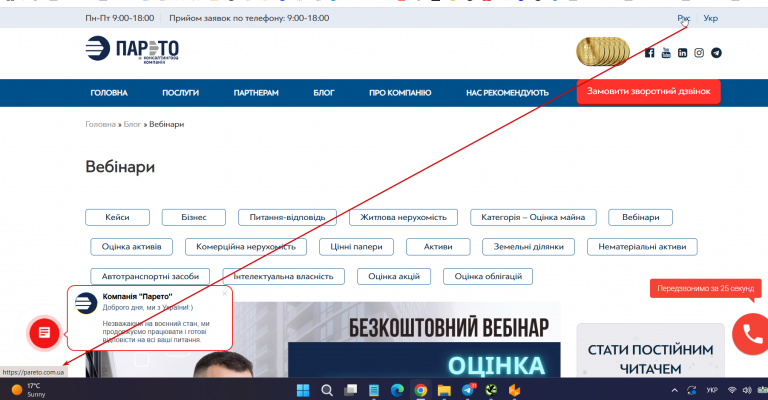This screenshot has height=400, width=768.
Task: Select the Нематеріальні активи category tag
Action: (642, 247)
